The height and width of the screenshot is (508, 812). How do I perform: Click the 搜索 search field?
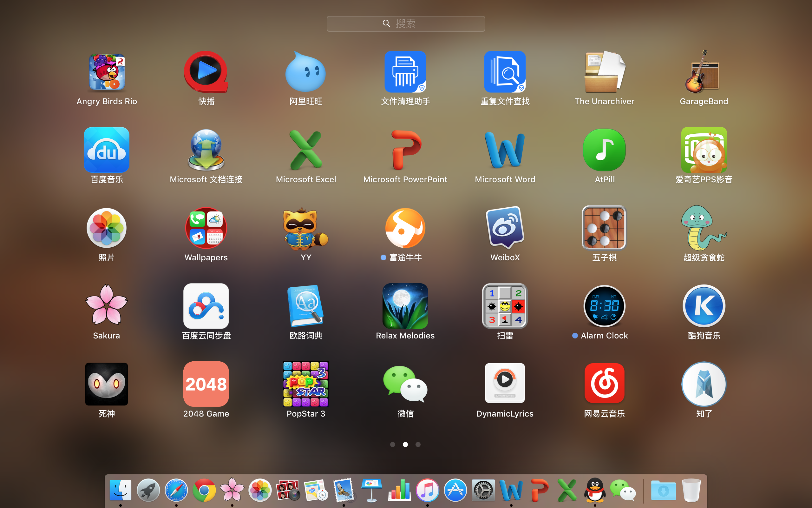[x=406, y=23]
